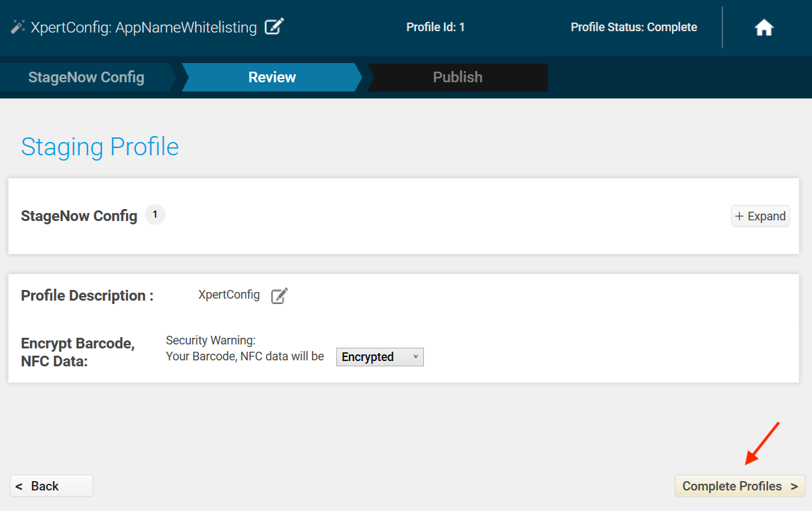Click the Profile Status: Complete text
Image resolution: width=812 pixels, height=511 pixels.
coord(634,27)
